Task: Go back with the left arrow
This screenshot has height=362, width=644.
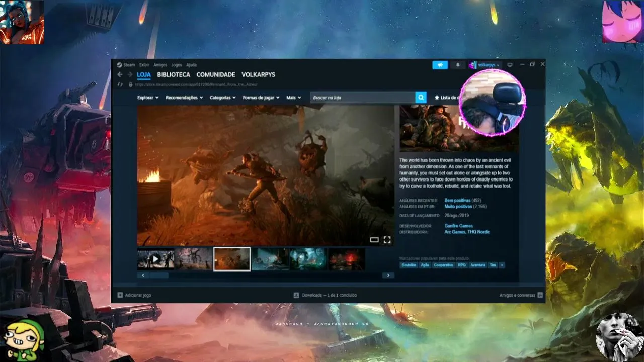Action: (x=120, y=74)
